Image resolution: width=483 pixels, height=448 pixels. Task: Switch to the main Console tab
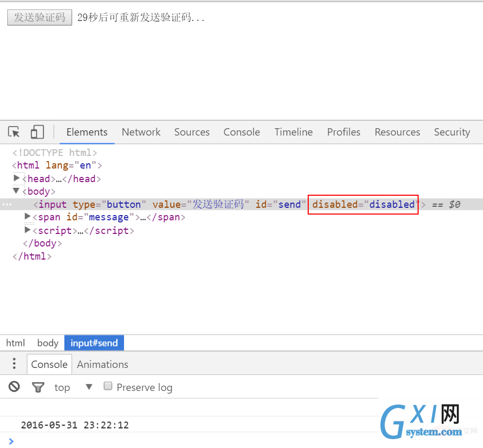point(242,132)
